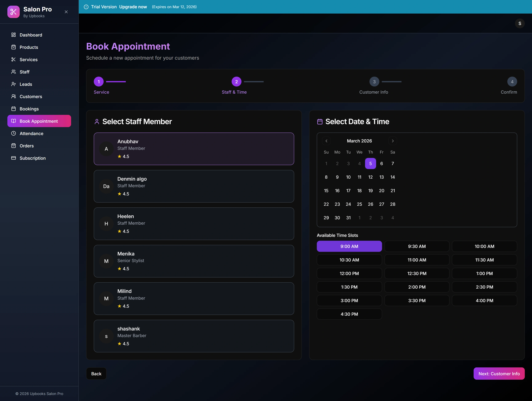Screen dimensions: 532x401
Task: Select March 12 on the calendar
Action: click(x=370, y=177)
